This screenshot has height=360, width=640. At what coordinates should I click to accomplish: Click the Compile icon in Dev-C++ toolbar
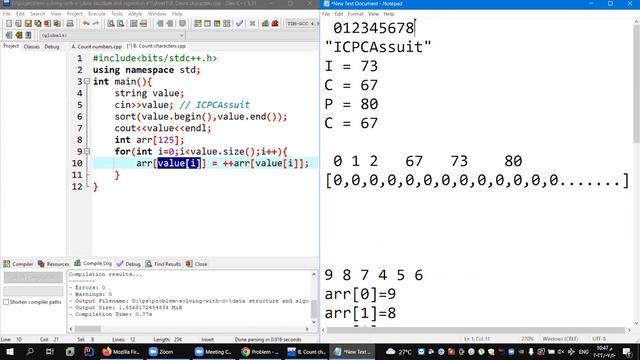click(x=198, y=24)
